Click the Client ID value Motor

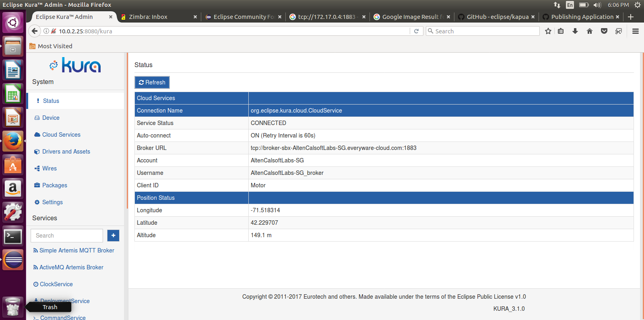[258, 185]
